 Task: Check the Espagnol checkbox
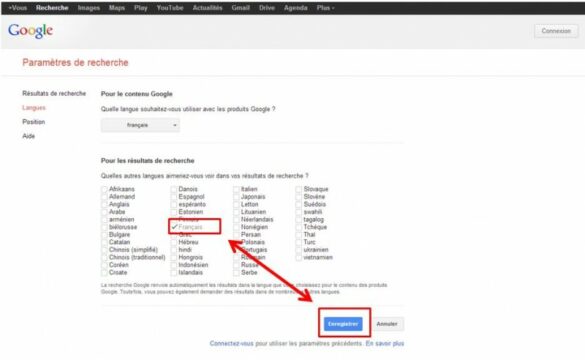click(174, 197)
